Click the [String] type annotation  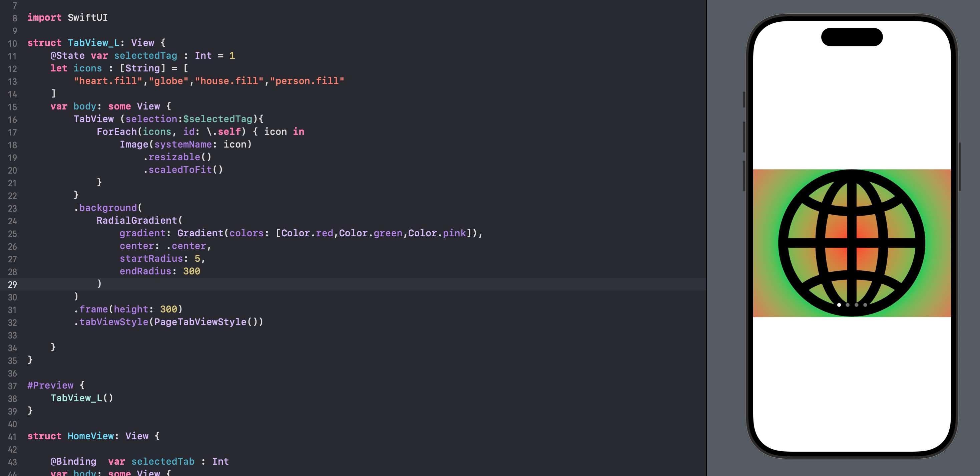(x=143, y=68)
